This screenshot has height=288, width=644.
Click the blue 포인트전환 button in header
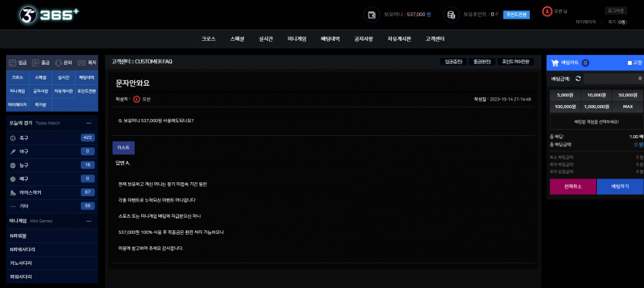coord(516,15)
